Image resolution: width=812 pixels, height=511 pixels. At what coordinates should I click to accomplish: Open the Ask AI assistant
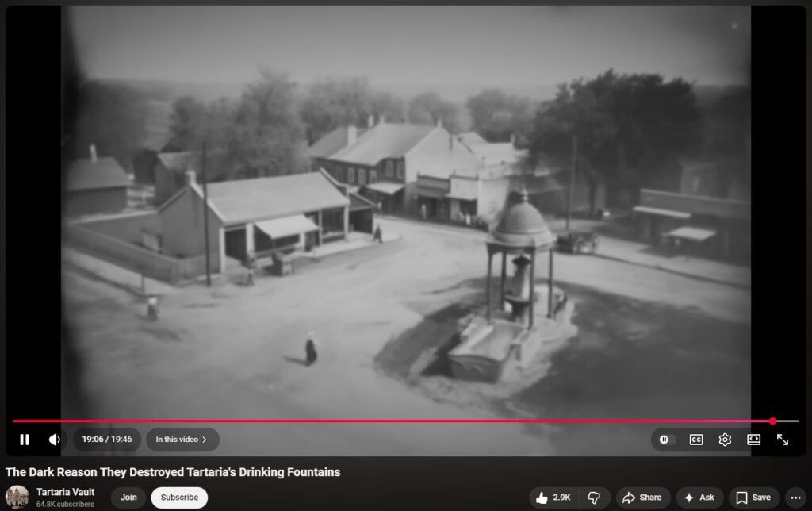699,498
